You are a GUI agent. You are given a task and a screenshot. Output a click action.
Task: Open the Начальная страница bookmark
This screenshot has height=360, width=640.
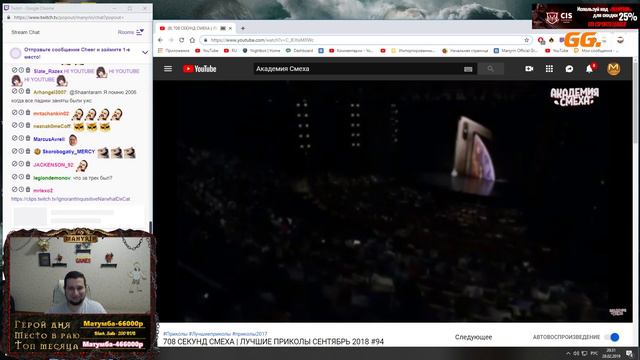pos(465,51)
